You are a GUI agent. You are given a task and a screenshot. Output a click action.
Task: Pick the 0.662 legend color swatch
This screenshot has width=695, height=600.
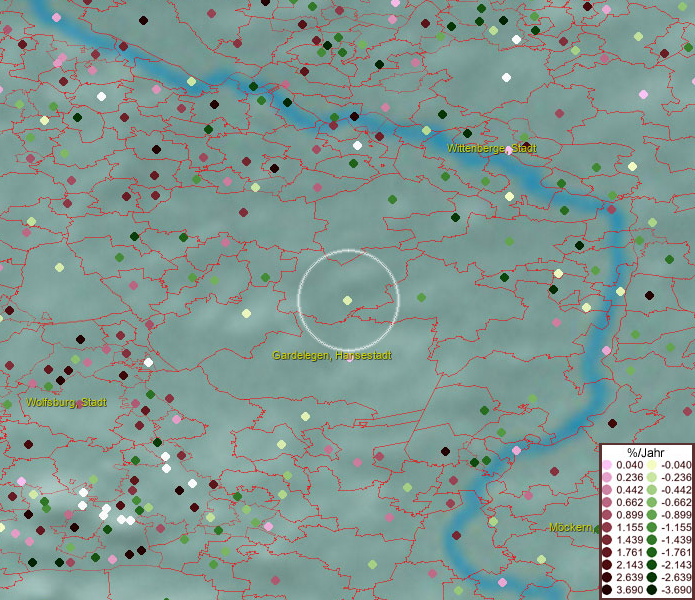pos(607,503)
